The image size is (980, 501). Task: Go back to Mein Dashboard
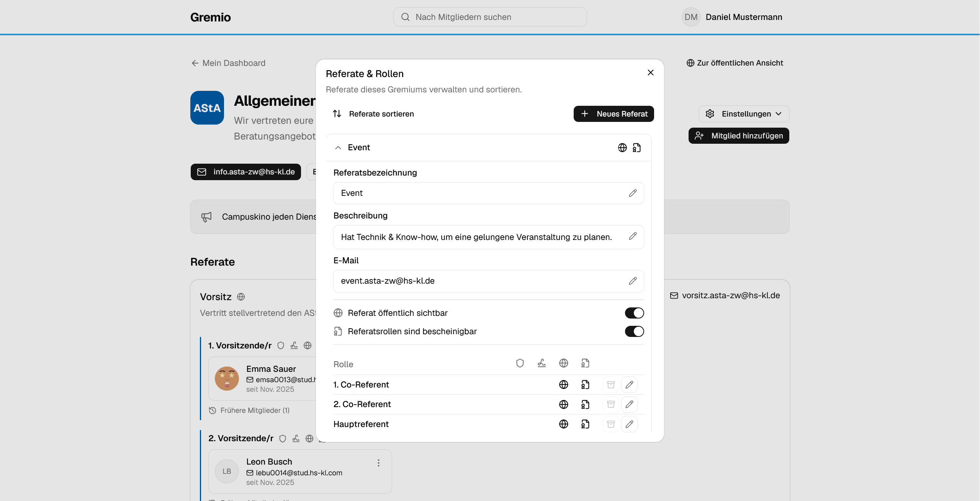point(228,63)
